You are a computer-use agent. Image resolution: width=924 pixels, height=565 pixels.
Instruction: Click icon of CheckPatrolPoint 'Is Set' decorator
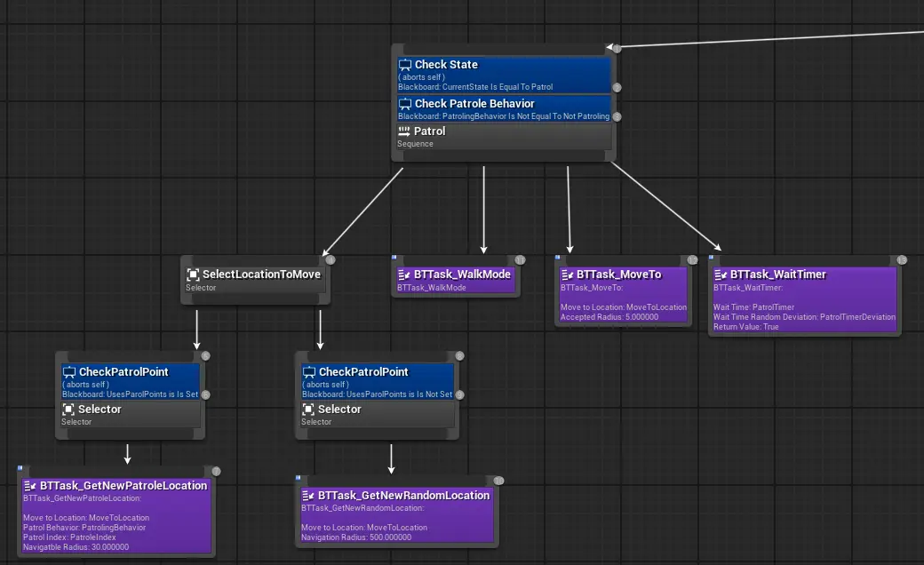click(69, 372)
